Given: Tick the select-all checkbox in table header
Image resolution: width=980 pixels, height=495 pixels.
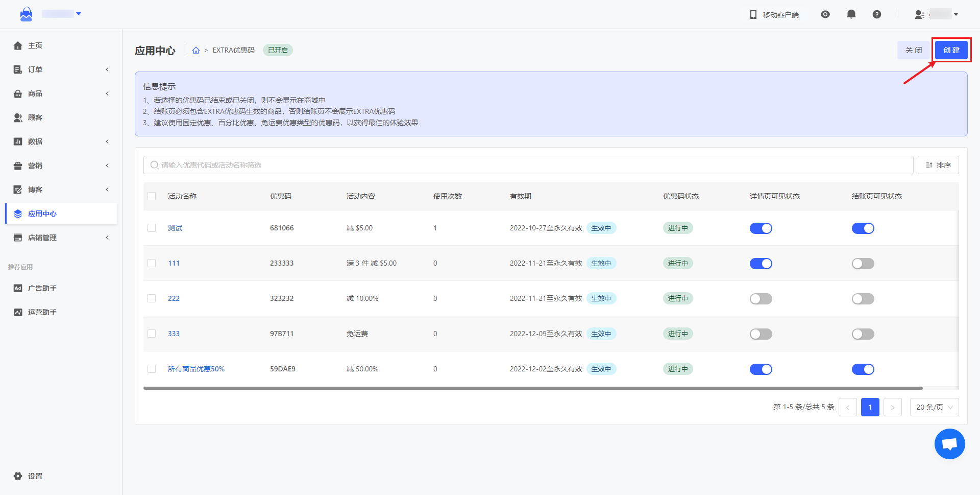Looking at the screenshot, I should pos(152,196).
